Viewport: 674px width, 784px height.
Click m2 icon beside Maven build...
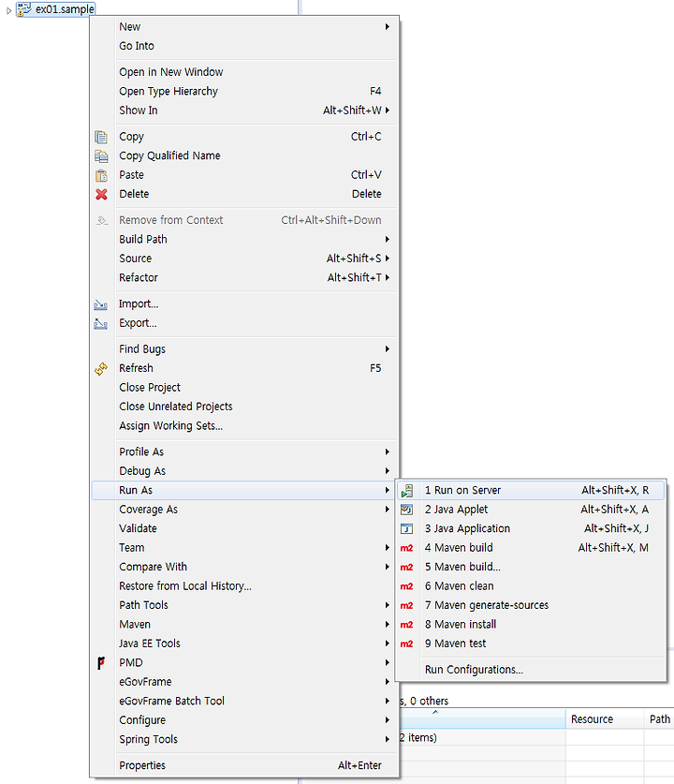[406, 567]
